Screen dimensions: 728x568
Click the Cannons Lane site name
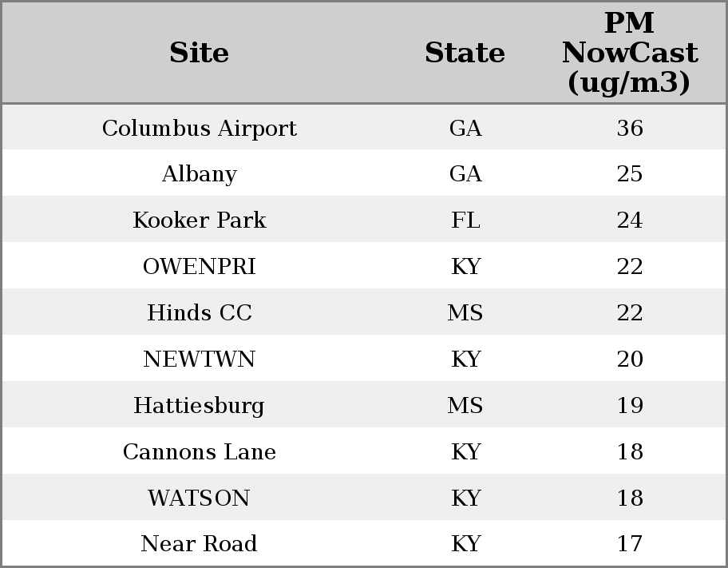[x=199, y=452]
